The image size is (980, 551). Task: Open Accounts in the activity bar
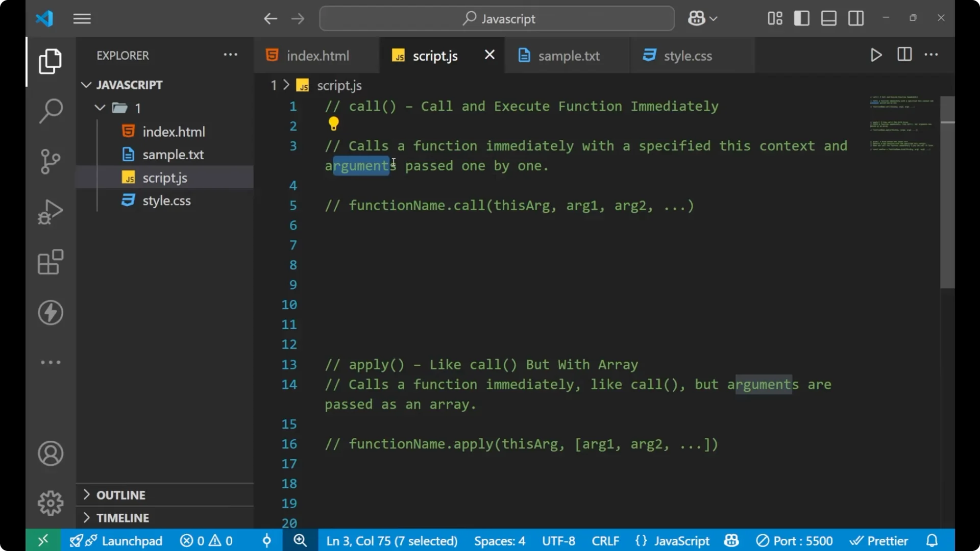coord(50,454)
